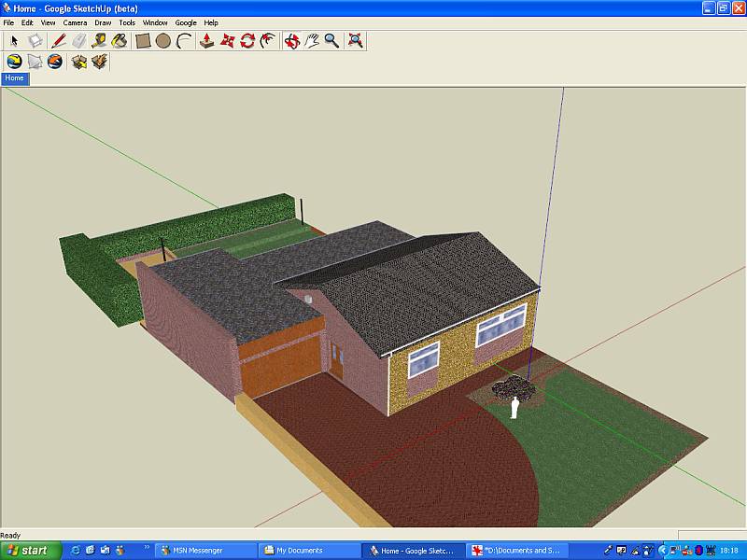
Task: Pick the Rectangle drawing tool
Action: pos(143,41)
